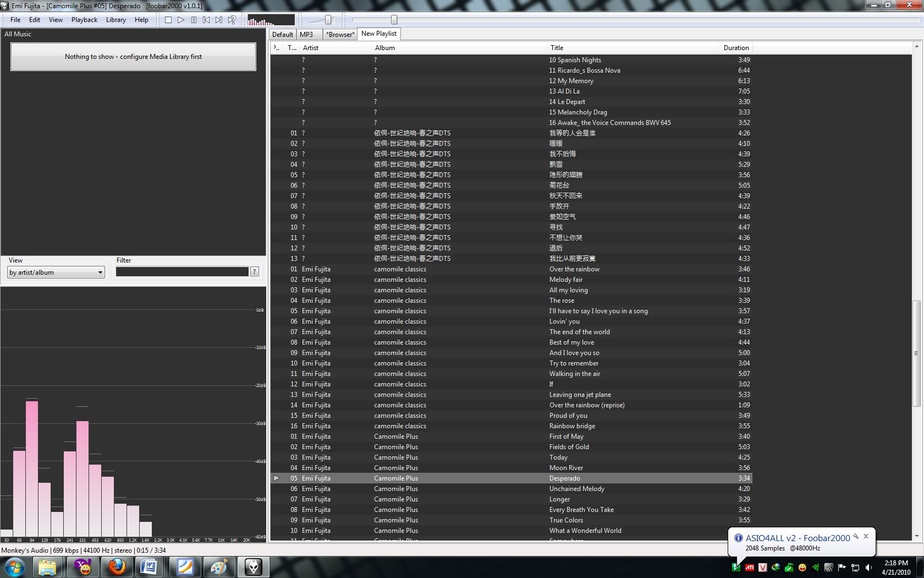Click the Play button in toolbar

(x=181, y=20)
